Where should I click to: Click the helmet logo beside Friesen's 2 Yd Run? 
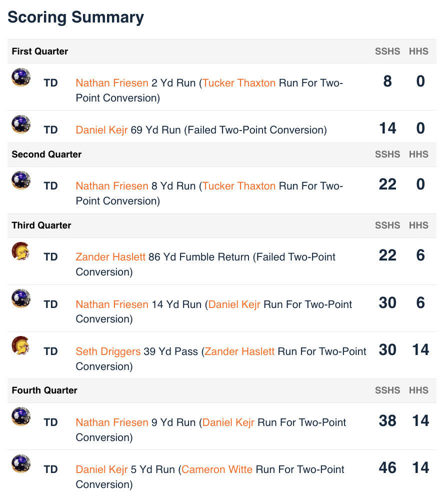click(x=21, y=77)
